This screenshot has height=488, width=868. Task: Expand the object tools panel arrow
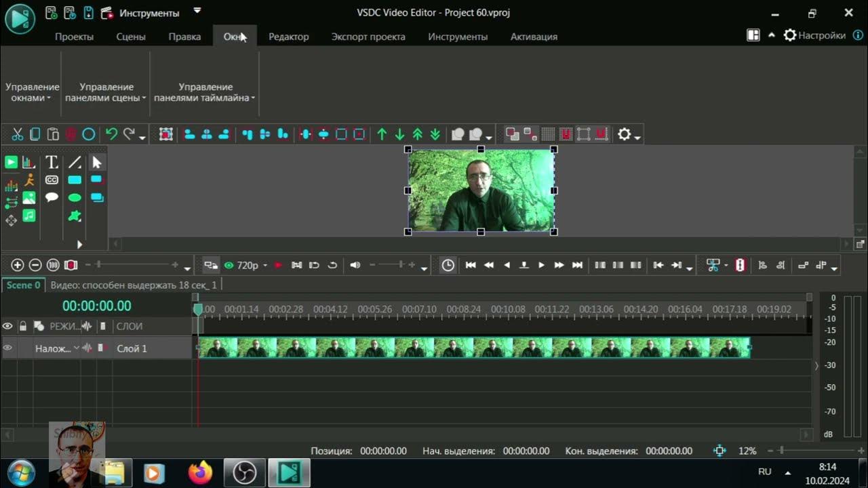[x=79, y=245]
